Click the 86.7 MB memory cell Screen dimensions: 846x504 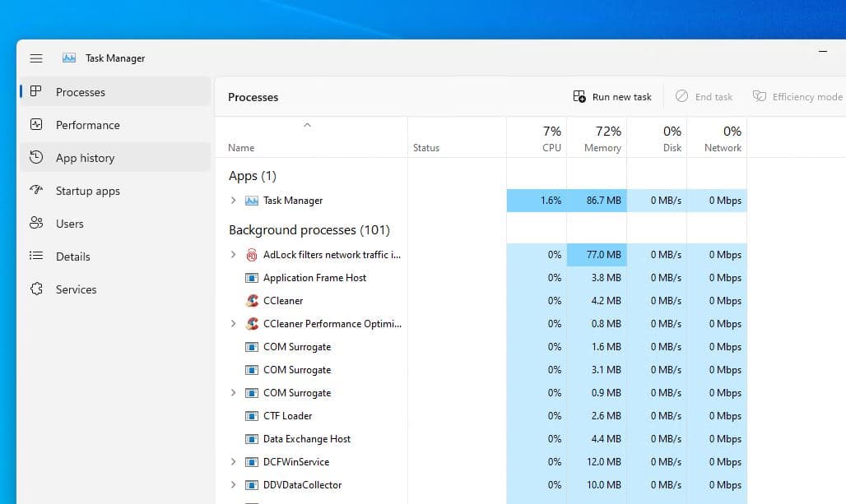597,201
